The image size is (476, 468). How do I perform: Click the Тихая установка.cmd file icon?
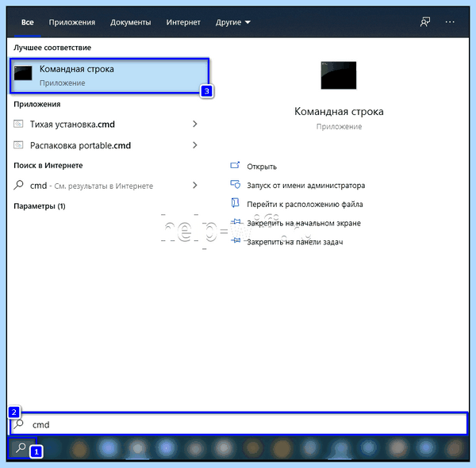coord(18,124)
